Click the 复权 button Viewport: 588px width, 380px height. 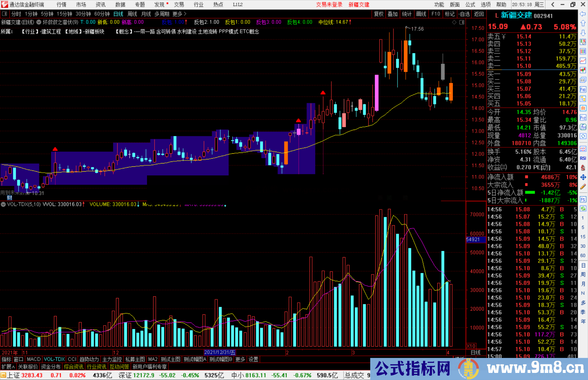[379, 14]
